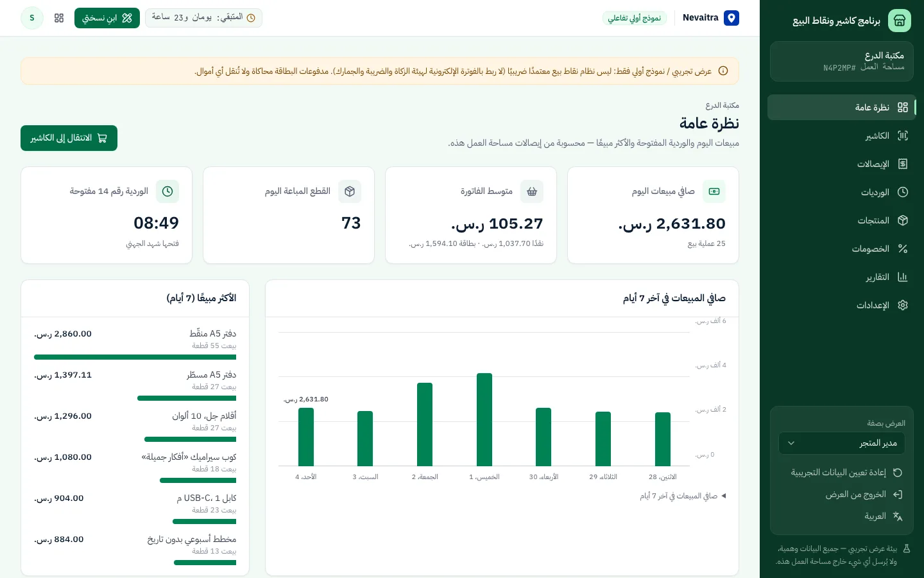924x578 pixels.
Task: Click the 25 عملية بيع text
Action: click(x=706, y=243)
